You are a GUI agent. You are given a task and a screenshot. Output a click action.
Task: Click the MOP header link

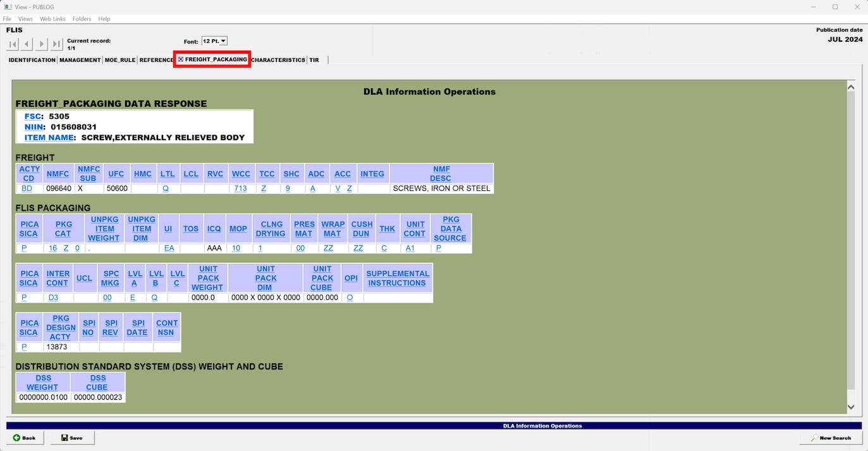[238, 229]
